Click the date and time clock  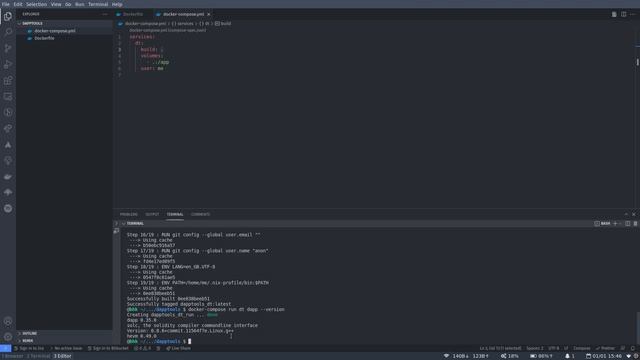604,356
